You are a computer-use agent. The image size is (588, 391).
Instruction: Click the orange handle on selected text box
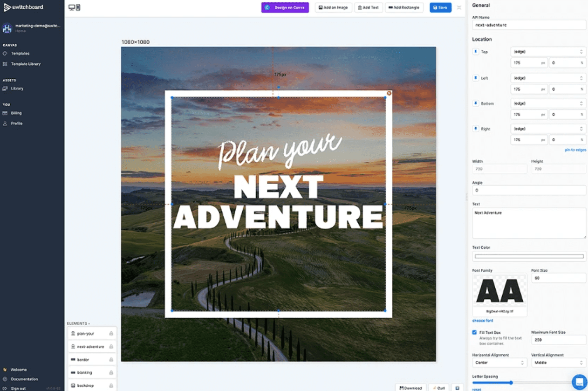(389, 93)
